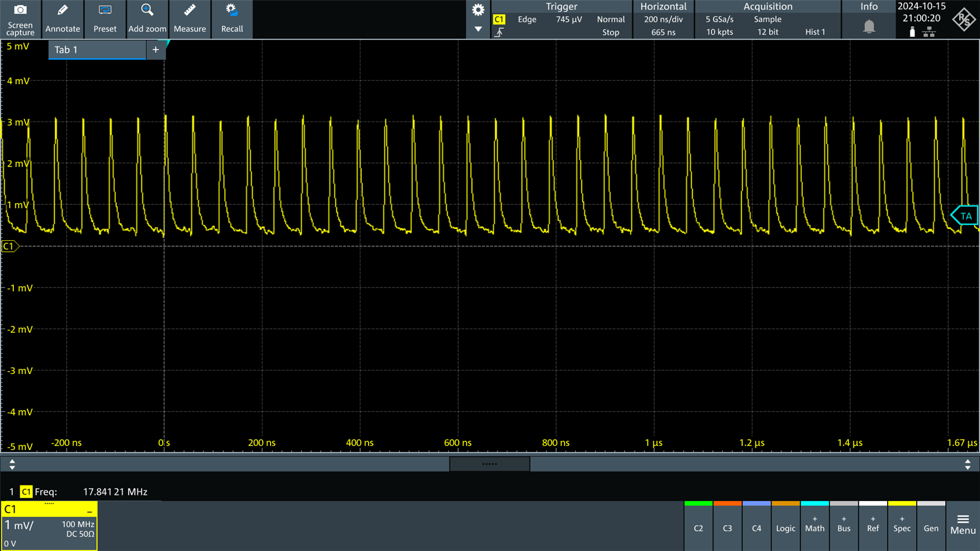
Task: Click the Preset toolbar icon
Action: coord(105,19)
